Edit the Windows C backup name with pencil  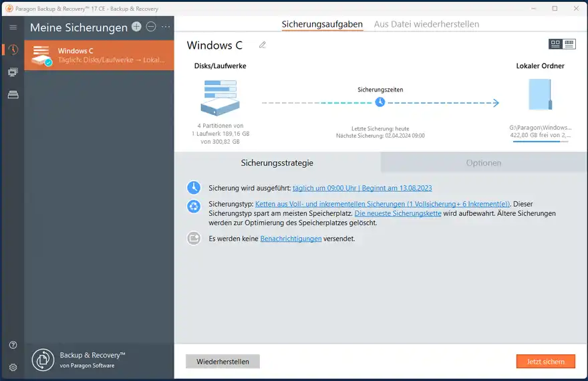(x=263, y=45)
